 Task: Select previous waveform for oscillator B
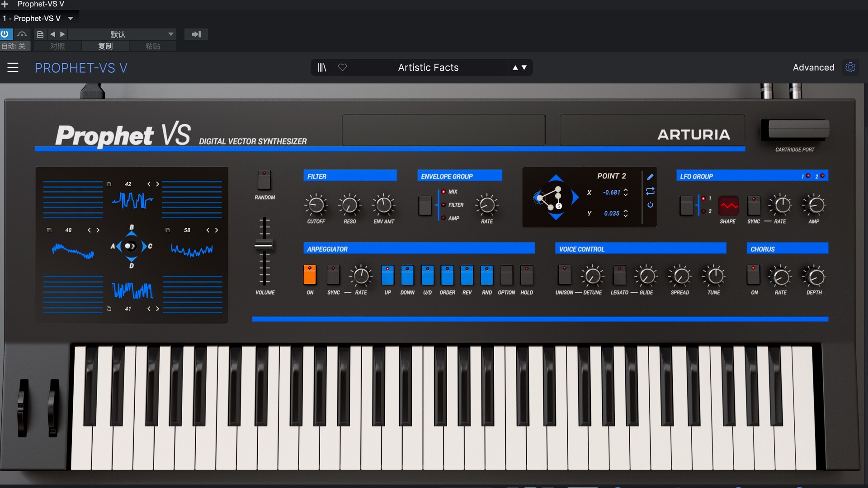(x=149, y=184)
